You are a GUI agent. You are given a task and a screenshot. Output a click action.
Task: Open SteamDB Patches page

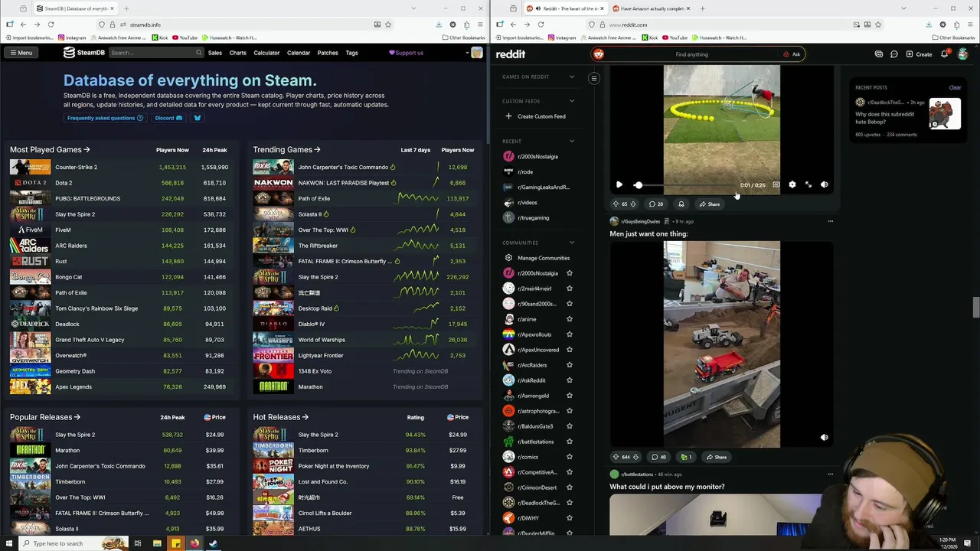point(328,53)
